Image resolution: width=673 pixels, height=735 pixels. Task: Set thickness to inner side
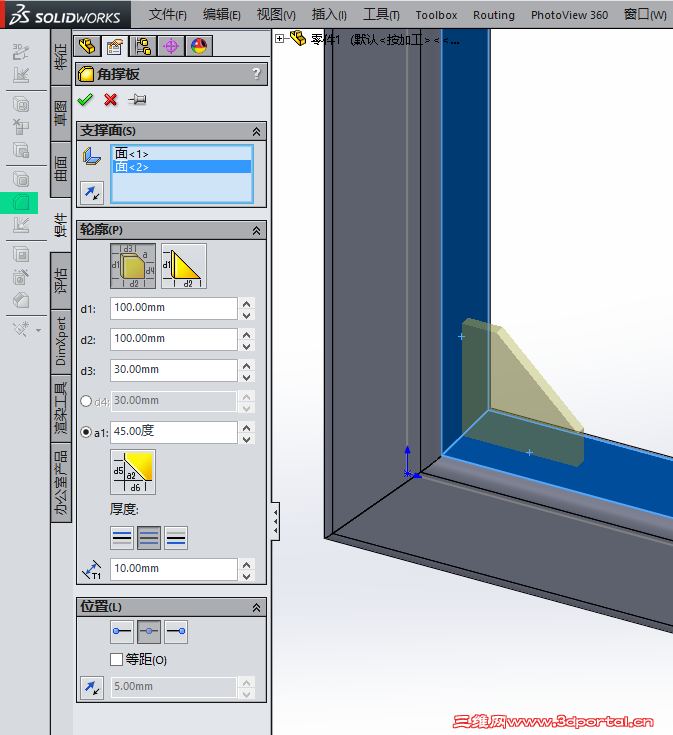122,538
